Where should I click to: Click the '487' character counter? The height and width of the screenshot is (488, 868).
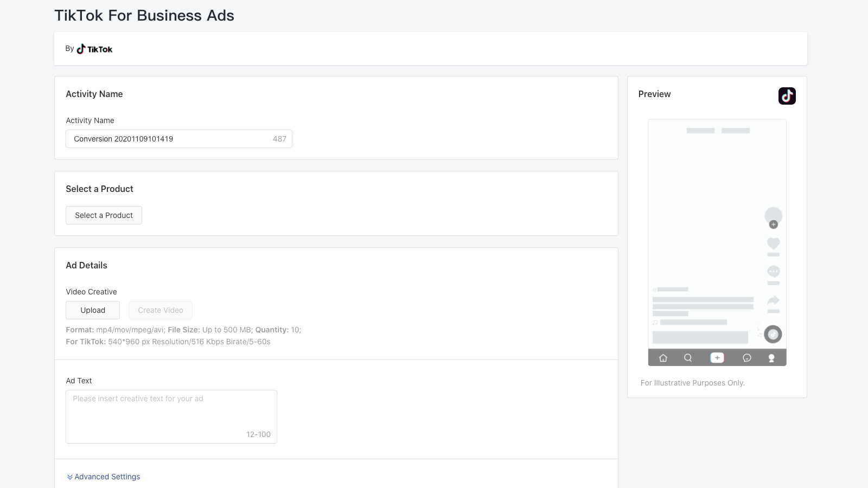click(279, 139)
